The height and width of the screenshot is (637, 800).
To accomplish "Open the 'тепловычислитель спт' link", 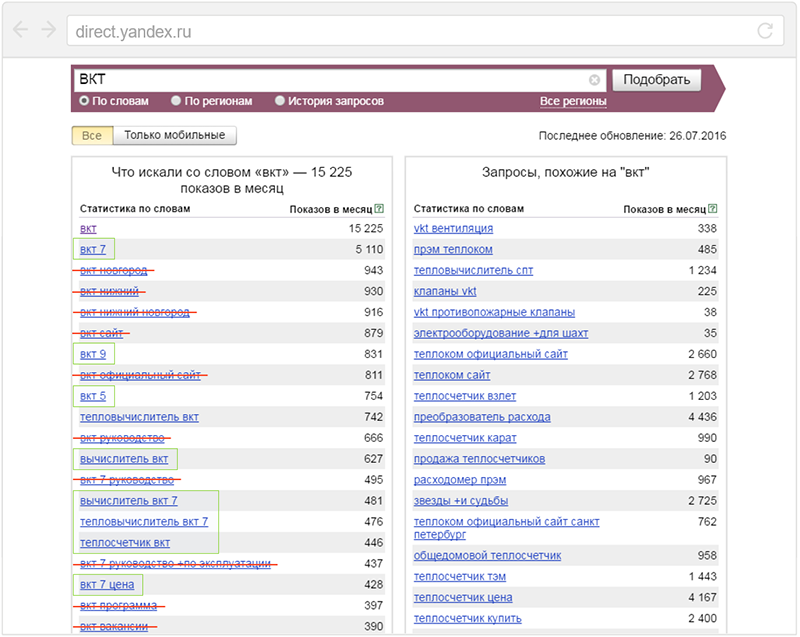I will pos(473,270).
